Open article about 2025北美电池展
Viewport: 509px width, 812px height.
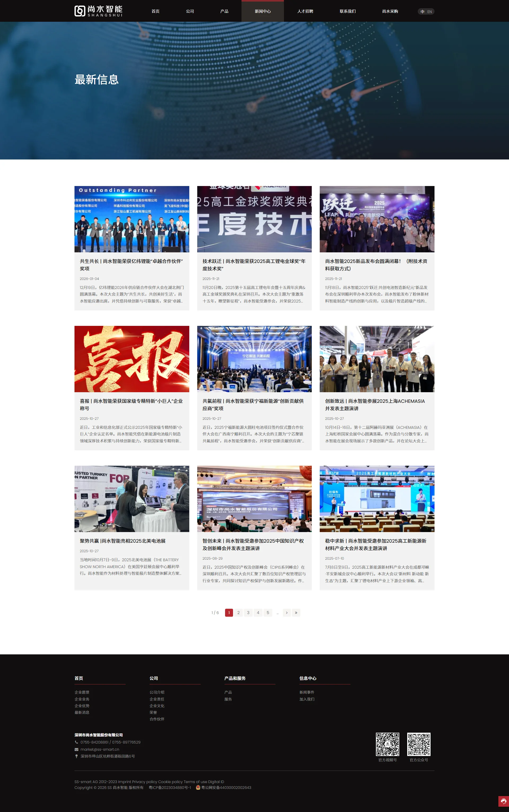click(x=122, y=541)
